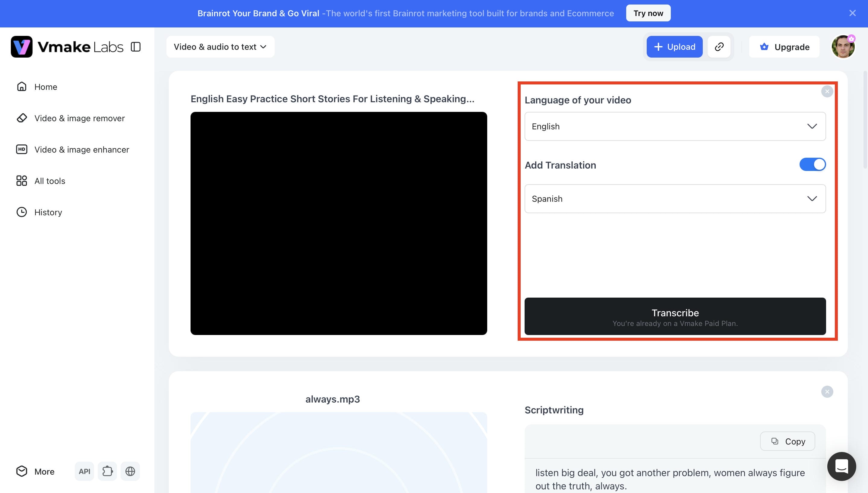Open the API button
The height and width of the screenshot is (493, 868).
(x=84, y=471)
